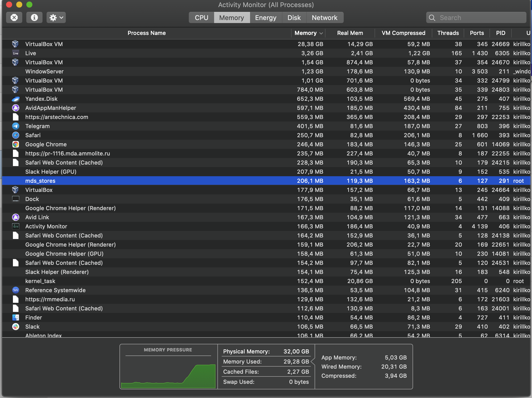Click the Reference Systemwide SW icon
The width and height of the screenshot is (532, 398).
tap(15, 290)
